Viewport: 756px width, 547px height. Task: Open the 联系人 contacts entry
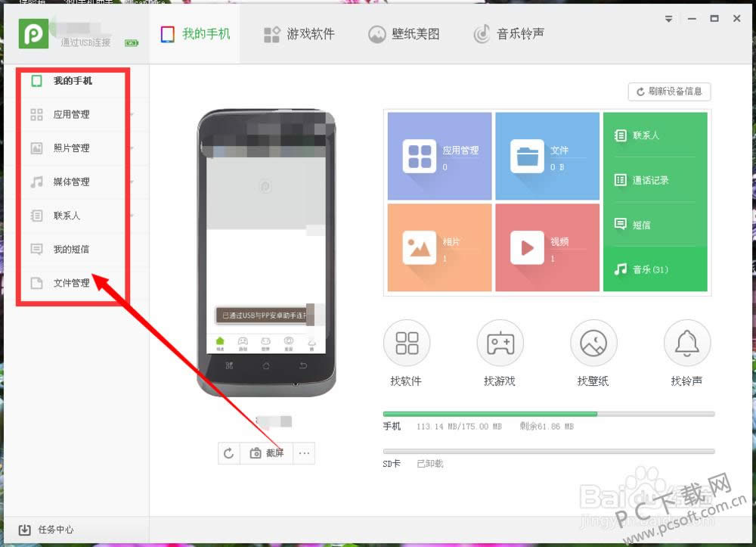click(x=654, y=135)
